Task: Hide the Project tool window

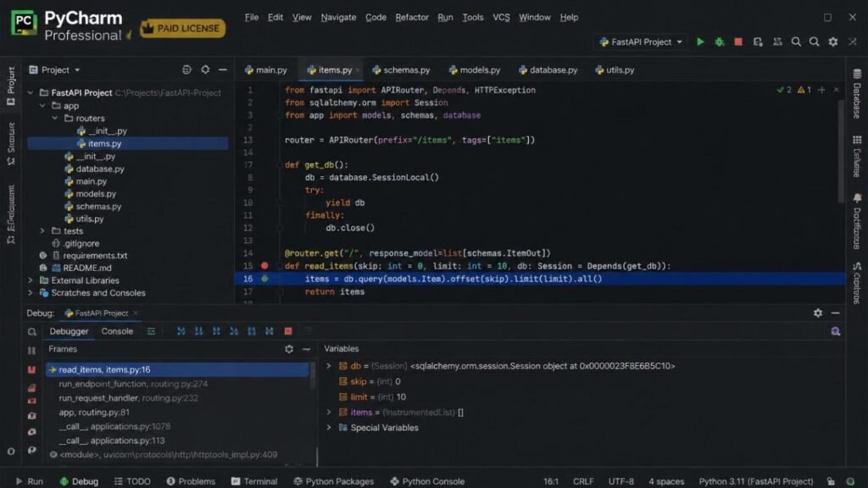Action: pyautogui.click(x=223, y=69)
